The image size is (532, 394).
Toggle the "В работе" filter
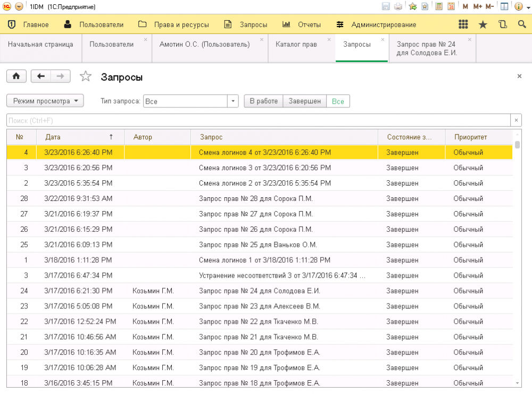click(x=263, y=101)
